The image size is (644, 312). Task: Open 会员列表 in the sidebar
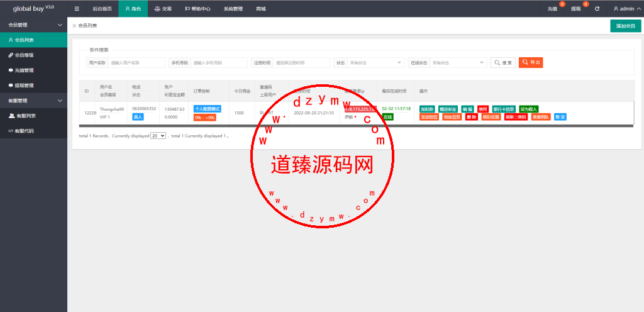tap(34, 40)
